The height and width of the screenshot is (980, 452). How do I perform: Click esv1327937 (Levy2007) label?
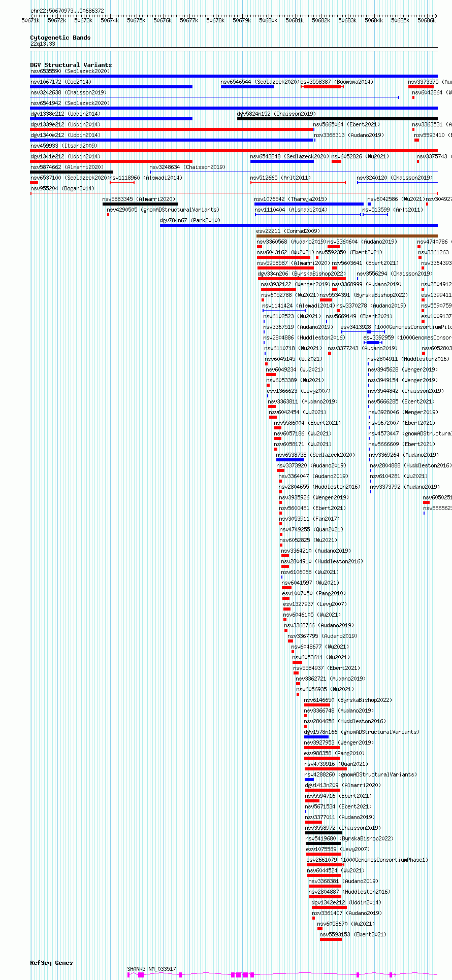point(315,604)
